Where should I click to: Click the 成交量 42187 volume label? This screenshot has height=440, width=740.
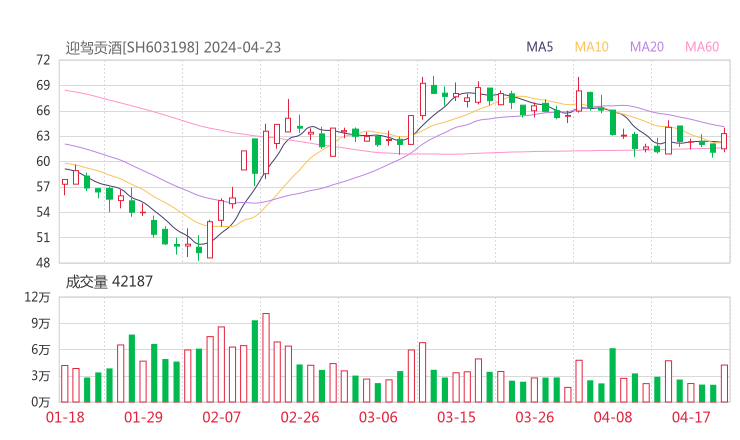coord(109,282)
